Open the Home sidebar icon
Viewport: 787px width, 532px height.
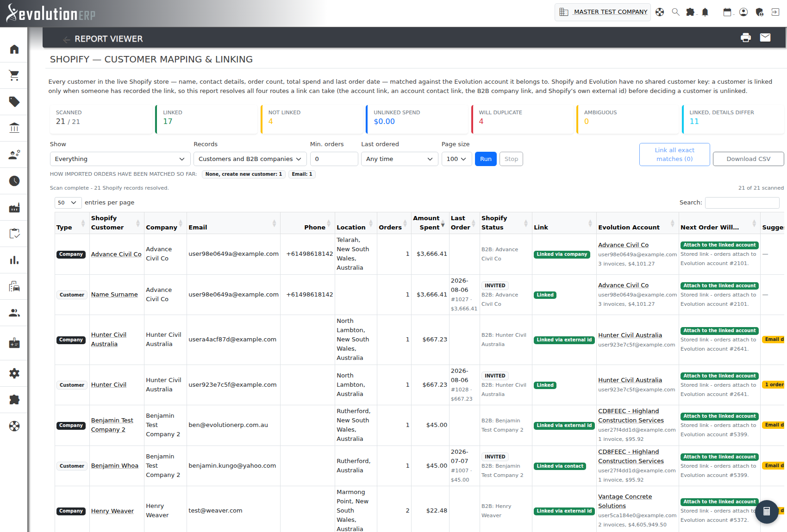click(x=14, y=49)
